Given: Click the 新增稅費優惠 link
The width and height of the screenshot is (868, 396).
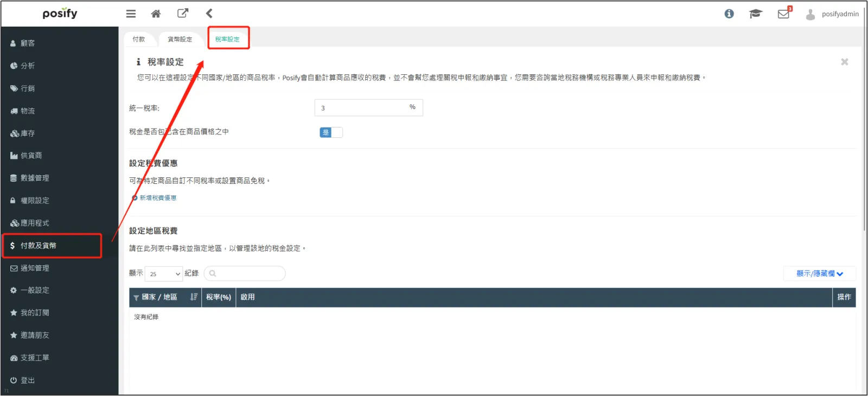Looking at the screenshot, I should tap(157, 198).
